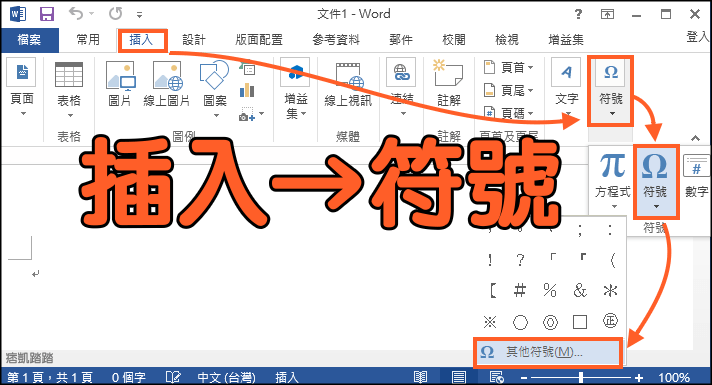Collapse the ribbon with the chevron
The width and height of the screenshot is (712, 385).
click(x=695, y=138)
